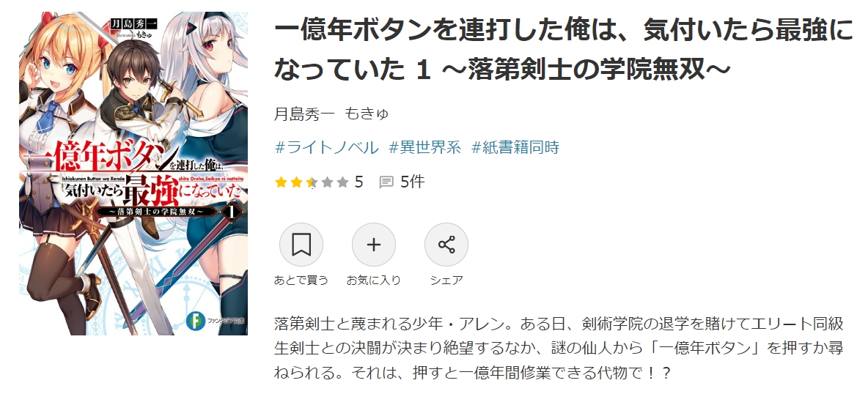
Task: Click the bookmark icon to buy later
Action: pos(301,245)
